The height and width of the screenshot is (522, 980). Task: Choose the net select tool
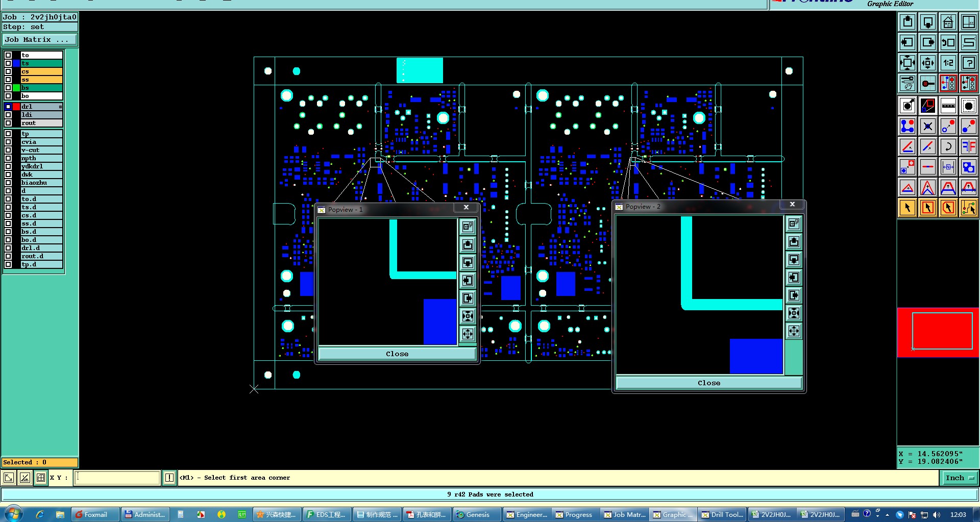969,208
